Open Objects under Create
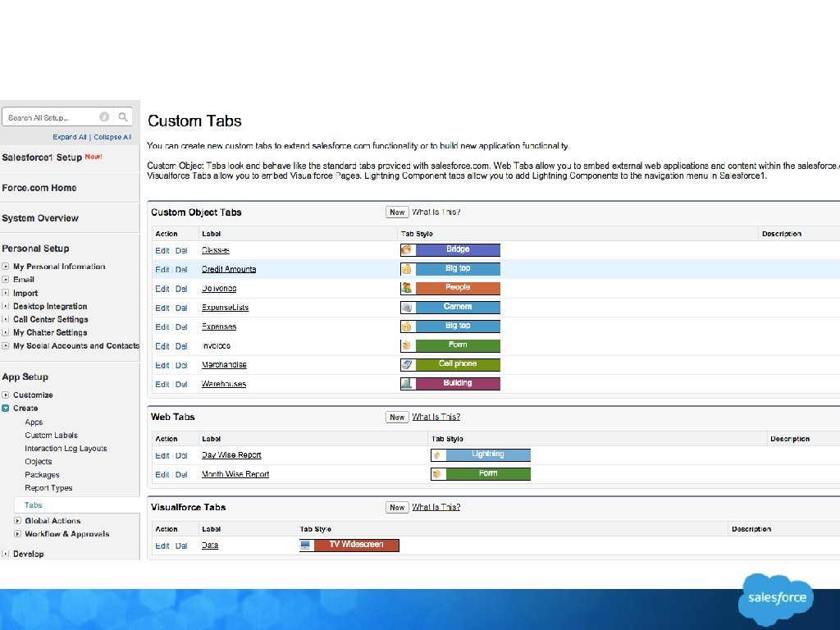Screen dimensions: 840x630 (x=38, y=461)
